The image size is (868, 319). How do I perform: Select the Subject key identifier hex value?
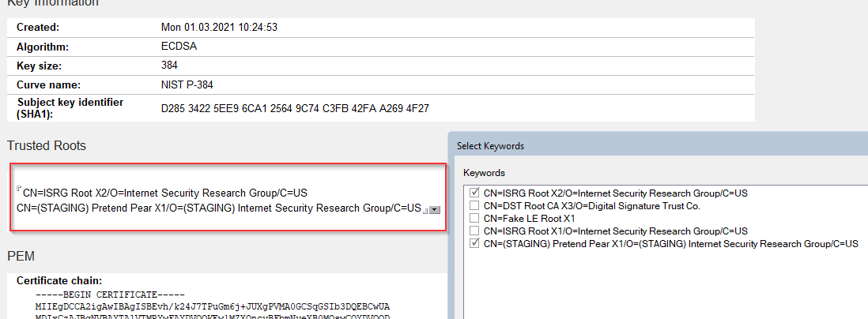(295, 108)
